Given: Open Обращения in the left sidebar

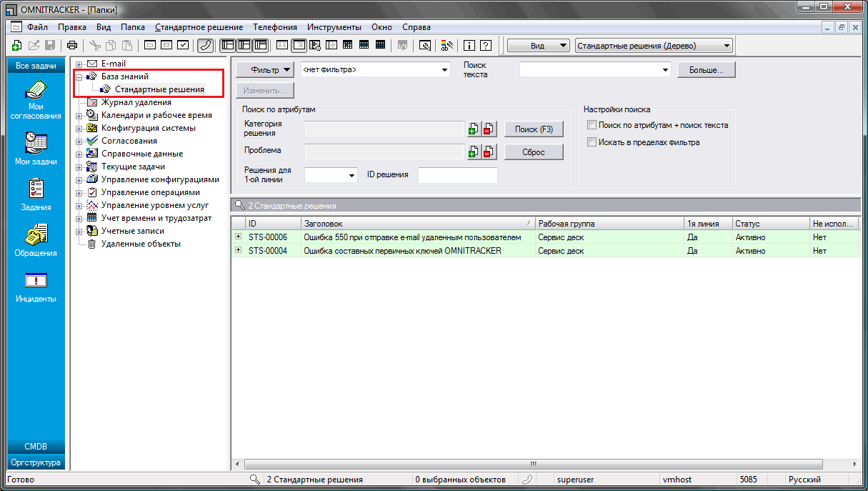Looking at the screenshot, I should coord(36,240).
